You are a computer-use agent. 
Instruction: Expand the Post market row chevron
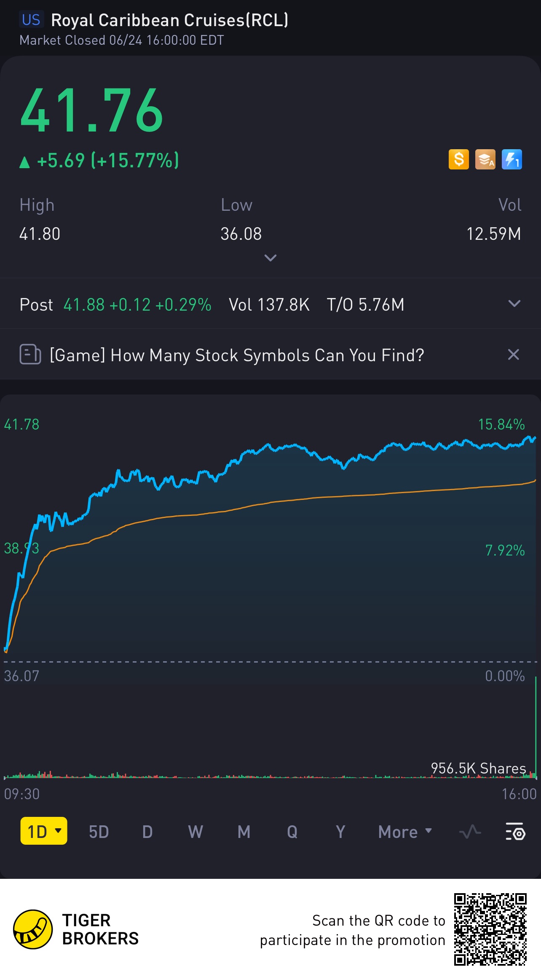point(514,303)
